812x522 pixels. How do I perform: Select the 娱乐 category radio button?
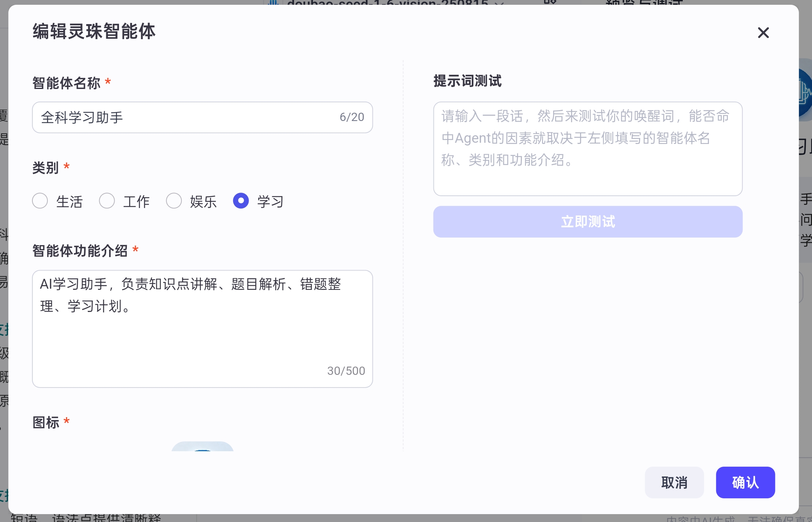coord(174,201)
